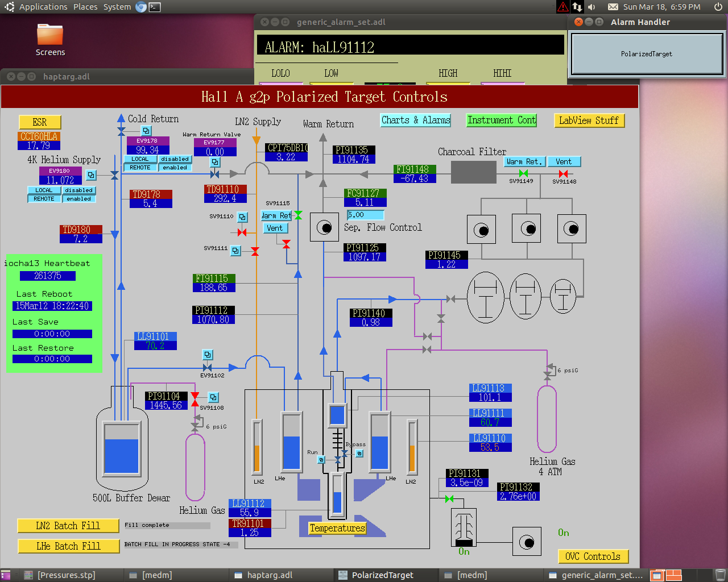The image size is (728, 582).
Task: Click the blue EV91102 valve symbol
Action: (208, 368)
